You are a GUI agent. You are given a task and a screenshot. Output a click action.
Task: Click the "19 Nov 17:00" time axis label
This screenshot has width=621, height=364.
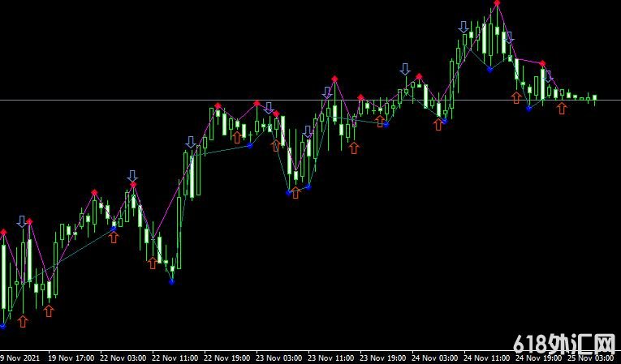pyautogui.click(x=72, y=358)
